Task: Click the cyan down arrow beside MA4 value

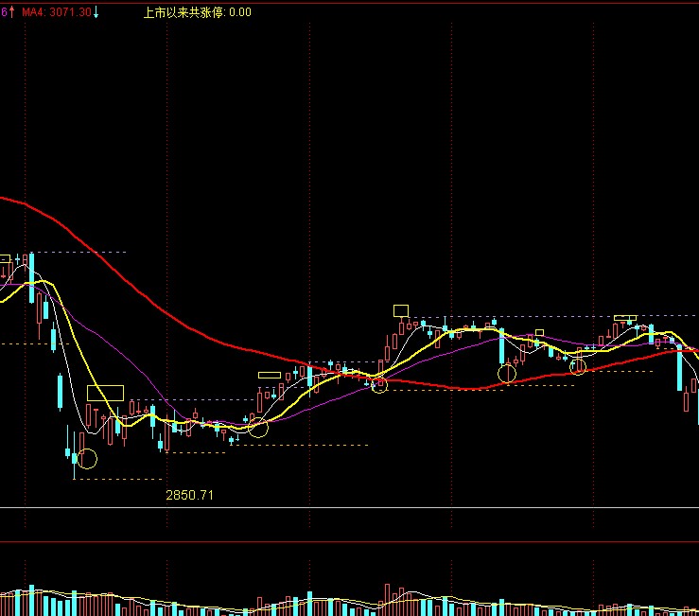Action: click(x=96, y=12)
